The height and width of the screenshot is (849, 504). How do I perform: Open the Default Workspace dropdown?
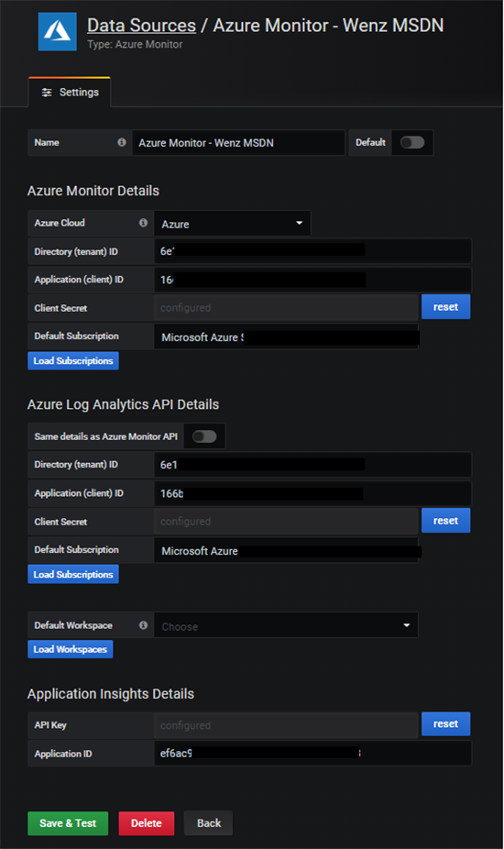(x=286, y=625)
